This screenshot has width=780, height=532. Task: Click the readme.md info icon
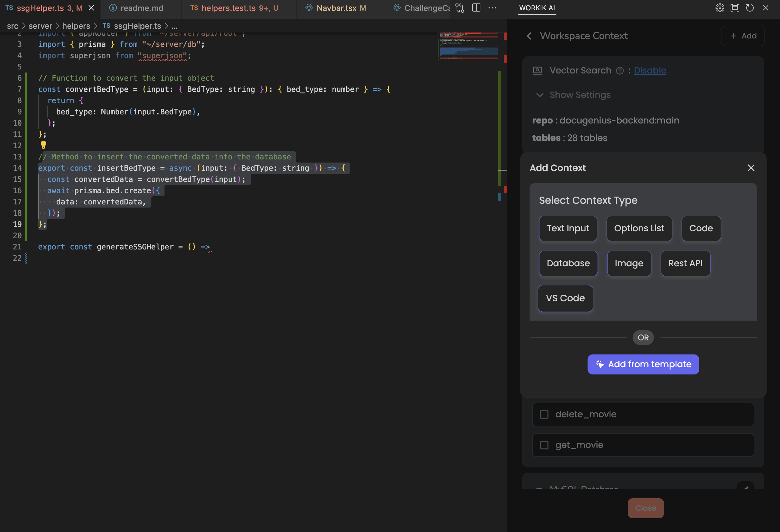tap(113, 8)
